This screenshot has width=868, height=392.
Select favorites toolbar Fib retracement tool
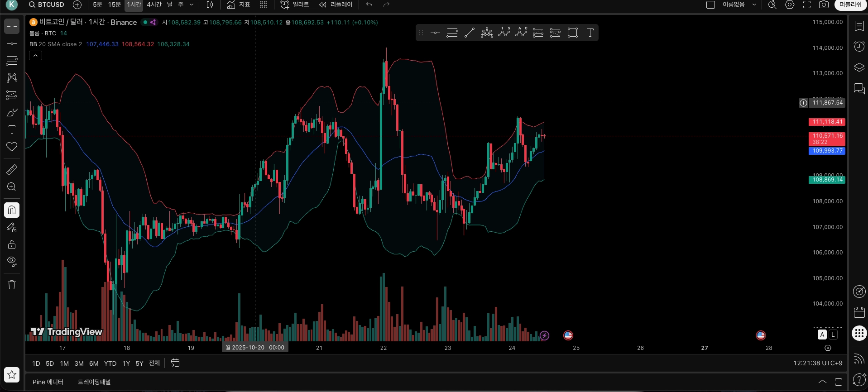tap(452, 33)
